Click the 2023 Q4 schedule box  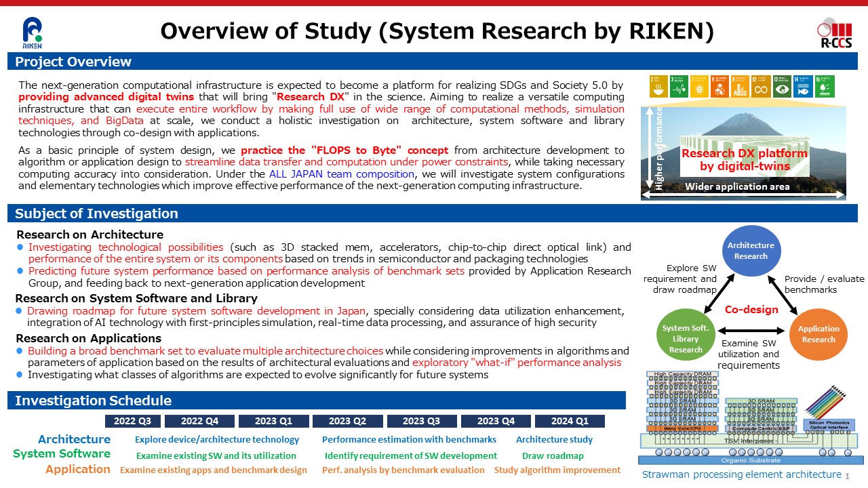pos(496,421)
